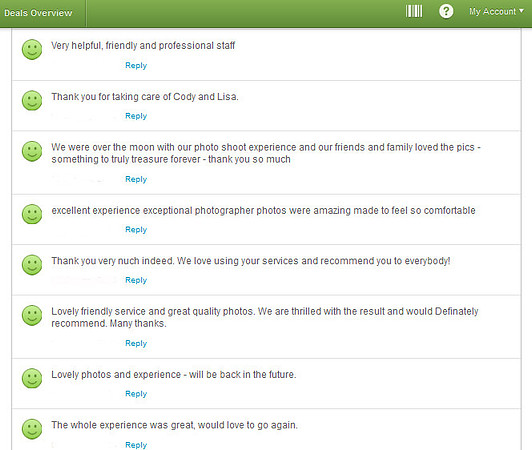
Task: Open the barcode scanner icon
Action: click(414, 11)
